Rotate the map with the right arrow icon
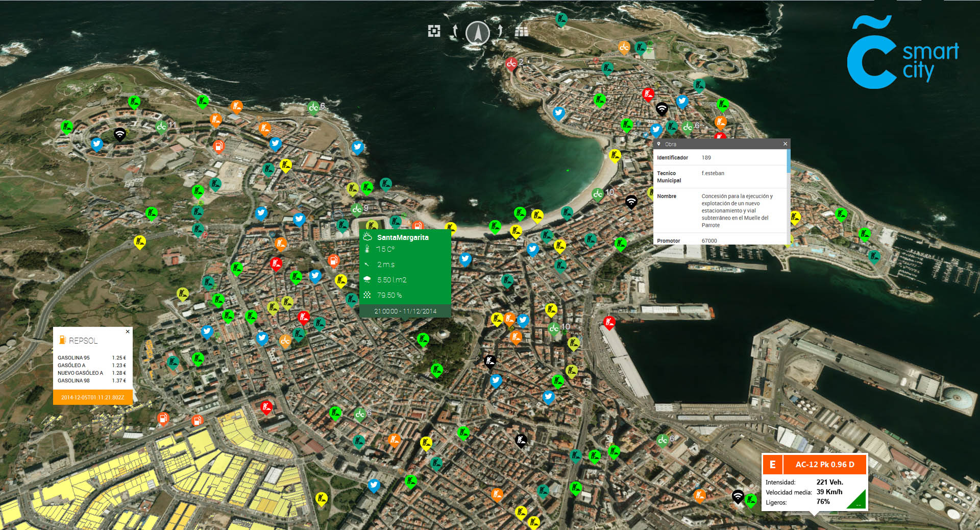 pyautogui.click(x=499, y=32)
